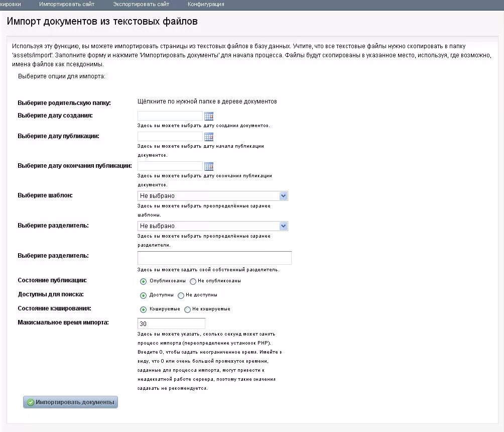Screen dimensions: 504x432
Task: Open 'Экспортировать сайт' tab
Action: click(141, 5)
